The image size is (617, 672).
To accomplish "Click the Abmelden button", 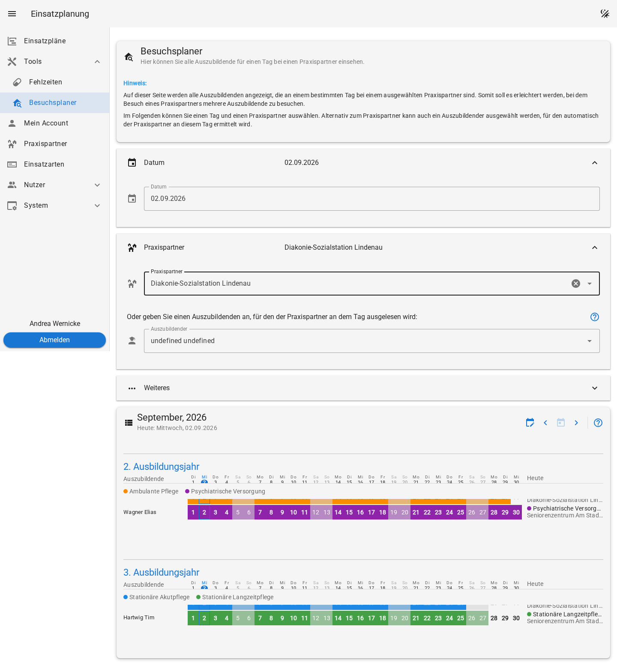I will (x=54, y=340).
